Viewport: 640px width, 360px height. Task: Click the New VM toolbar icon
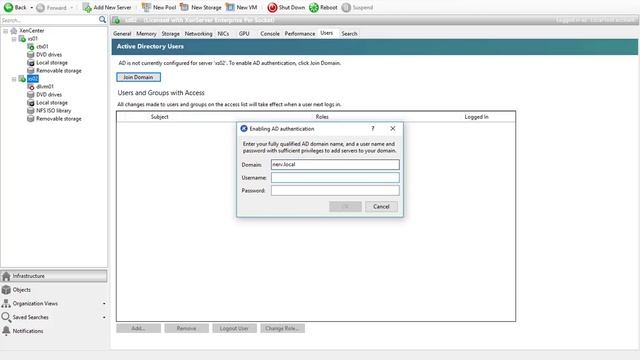[x=230, y=7]
